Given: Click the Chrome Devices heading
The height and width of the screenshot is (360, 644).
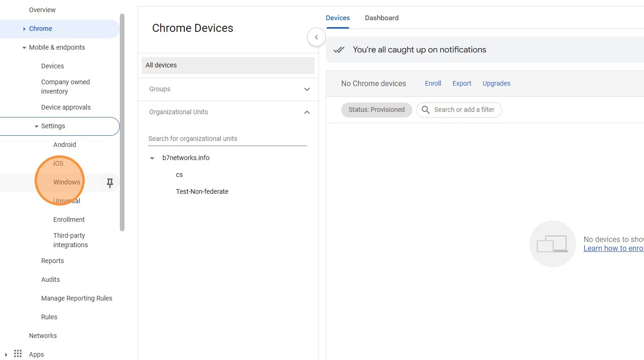Looking at the screenshot, I should 193,28.
